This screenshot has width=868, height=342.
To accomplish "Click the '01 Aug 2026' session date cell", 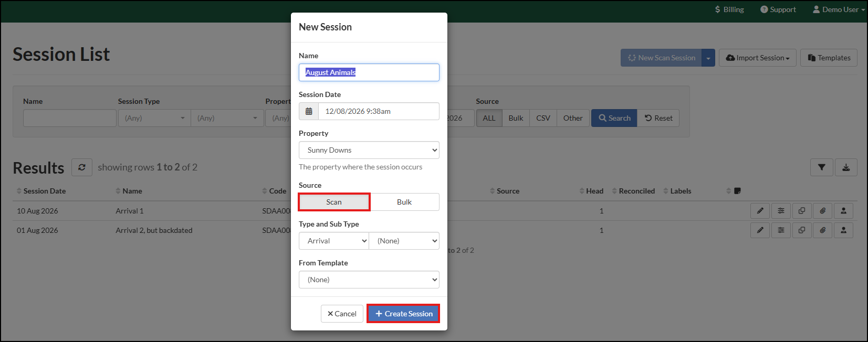I will pyautogui.click(x=37, y=230).
